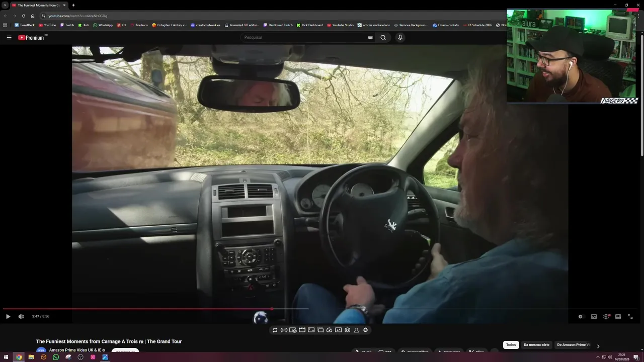This screenshot has width=644, height=362.
Task: Show more filter chips with right chevron
Action: click(598, 345)
